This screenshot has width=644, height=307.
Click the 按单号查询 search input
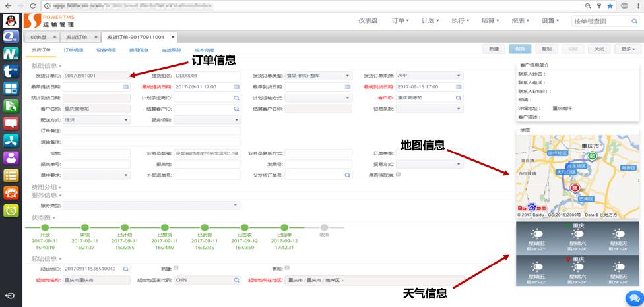[599, 21]
